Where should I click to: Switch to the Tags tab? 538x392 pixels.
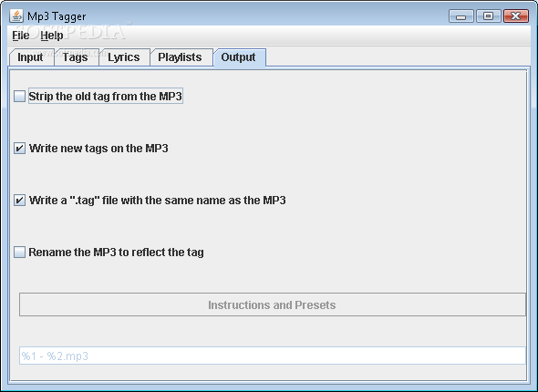pyautogui.click(x=76, y=57)
